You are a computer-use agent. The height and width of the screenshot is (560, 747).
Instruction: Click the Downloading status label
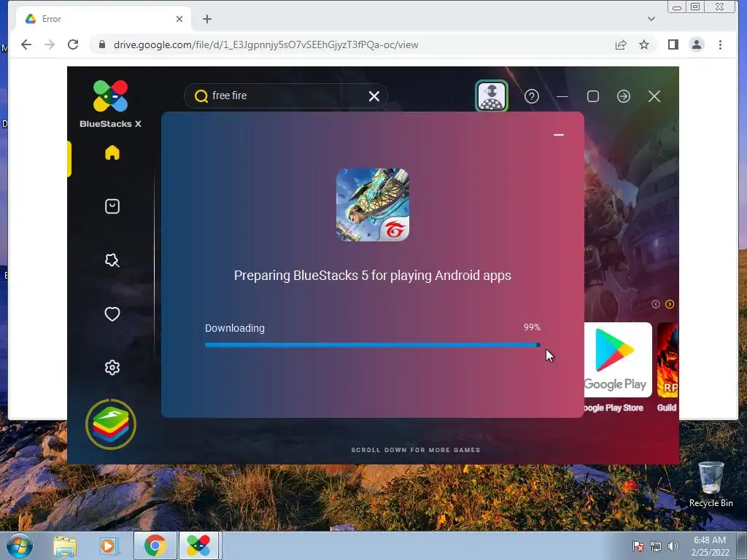(x=235, y=328)
